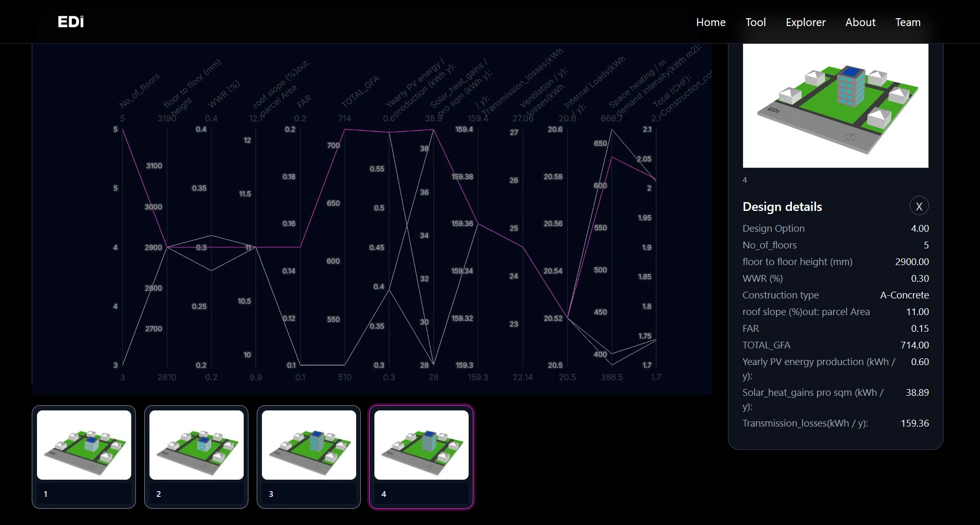Screen dimensions: 980x525
Task: Close the Design details panel
Action: 919,206
